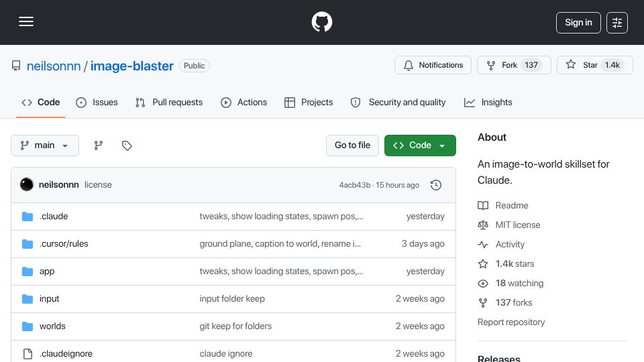Viewport: 644px width, 362px height.
Task: Open appearance settings slider icon button
Action: pos(617,23)
